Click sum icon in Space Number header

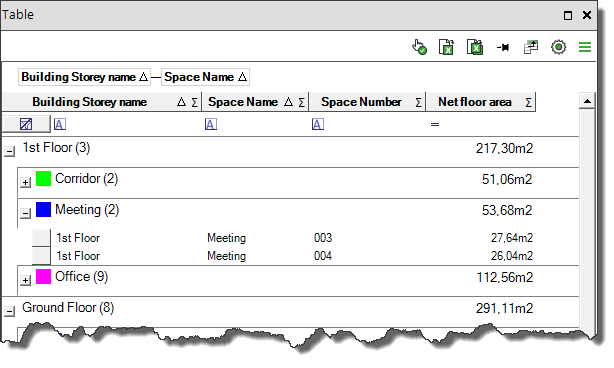tap(418, 103)
